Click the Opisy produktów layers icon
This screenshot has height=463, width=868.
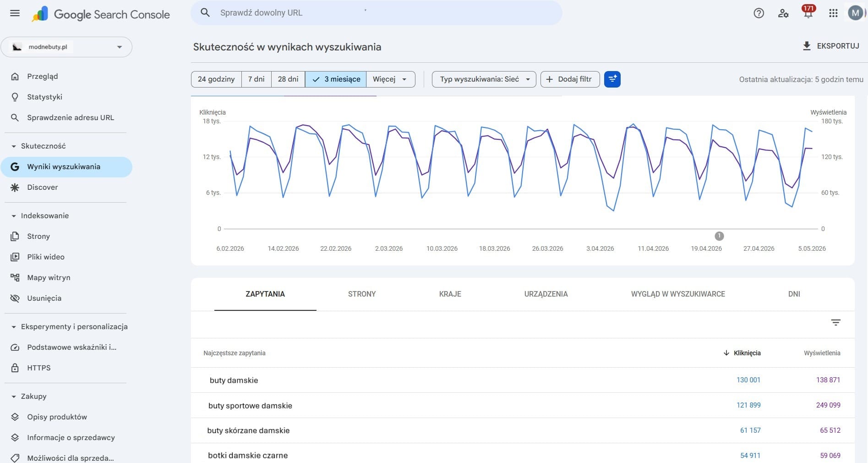tap(15, 417)
